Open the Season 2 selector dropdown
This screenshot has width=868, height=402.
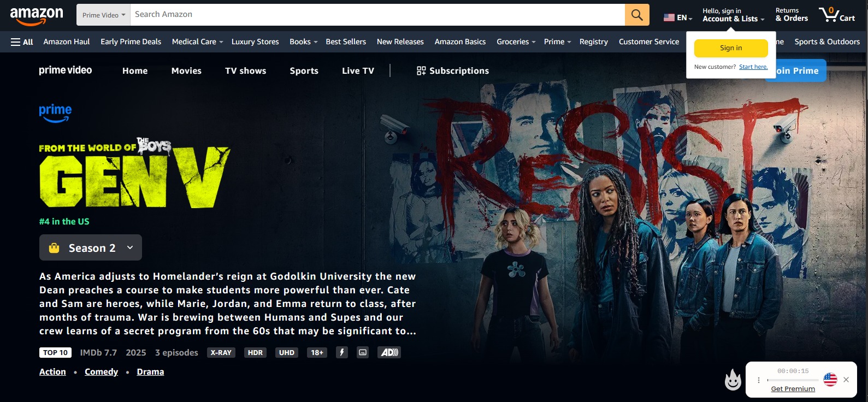point(91,247)
